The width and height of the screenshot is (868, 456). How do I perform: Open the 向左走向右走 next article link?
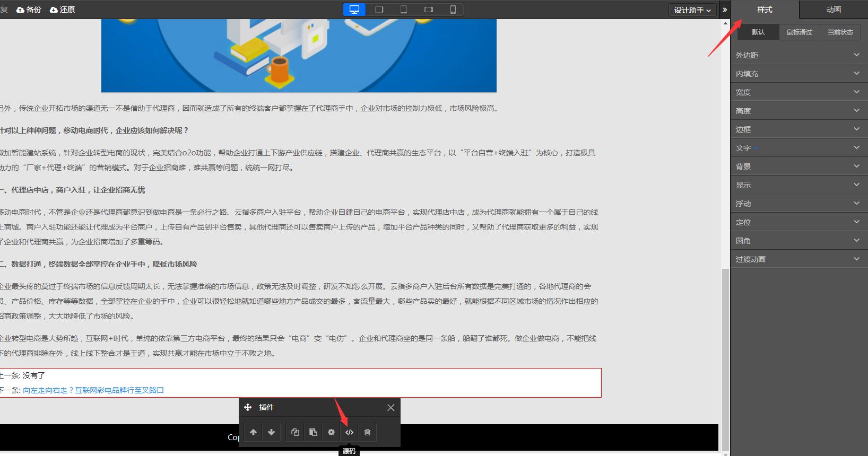click(93, 390)
